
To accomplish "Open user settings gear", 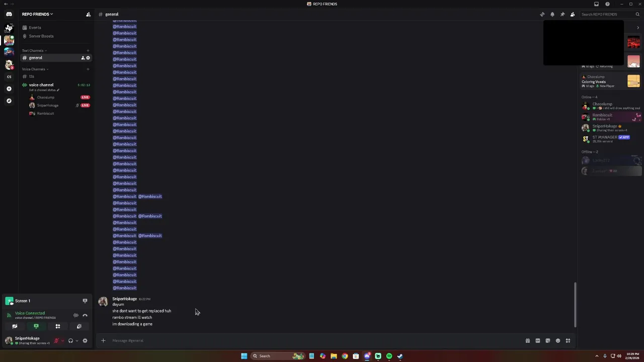I will click(x=85, y=341).
